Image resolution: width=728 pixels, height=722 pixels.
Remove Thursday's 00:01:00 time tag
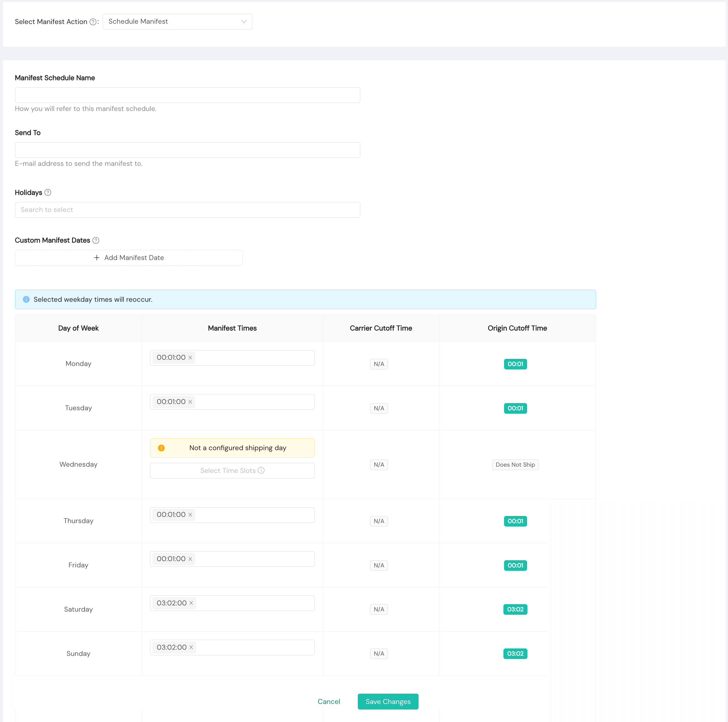coord(190,515)
